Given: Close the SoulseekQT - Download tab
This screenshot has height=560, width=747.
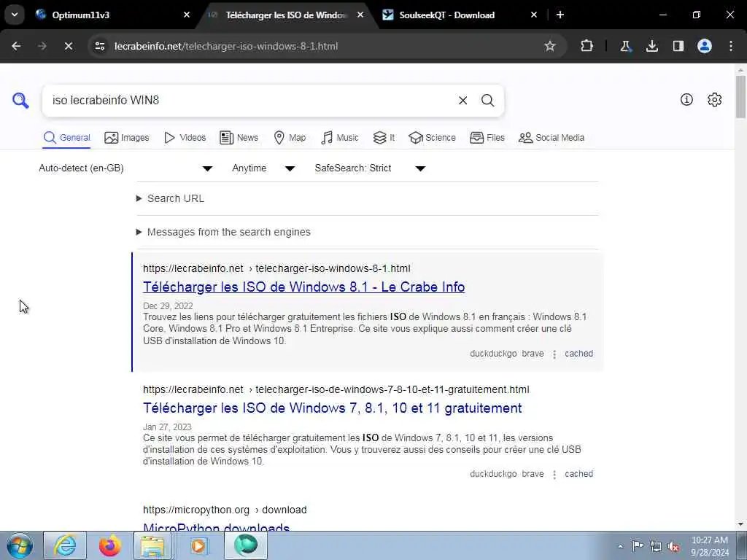Looking at the screenshot, I should click(x=533, y=15).
